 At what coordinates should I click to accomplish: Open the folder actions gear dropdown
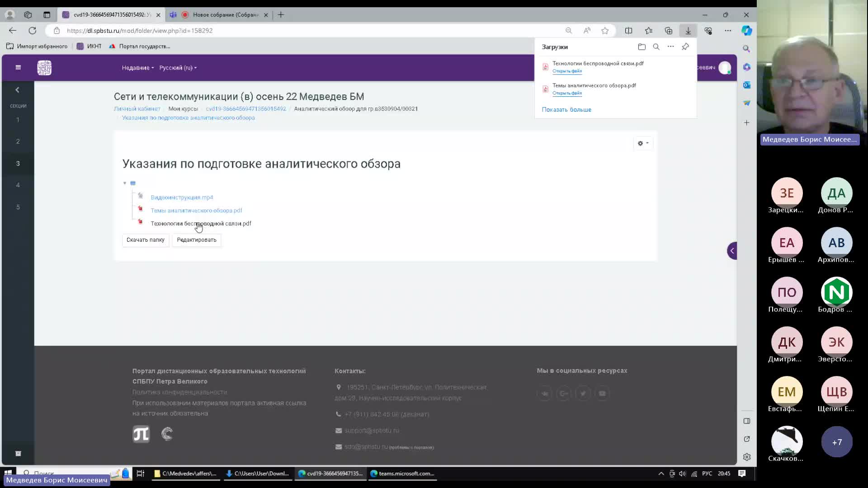643,143
